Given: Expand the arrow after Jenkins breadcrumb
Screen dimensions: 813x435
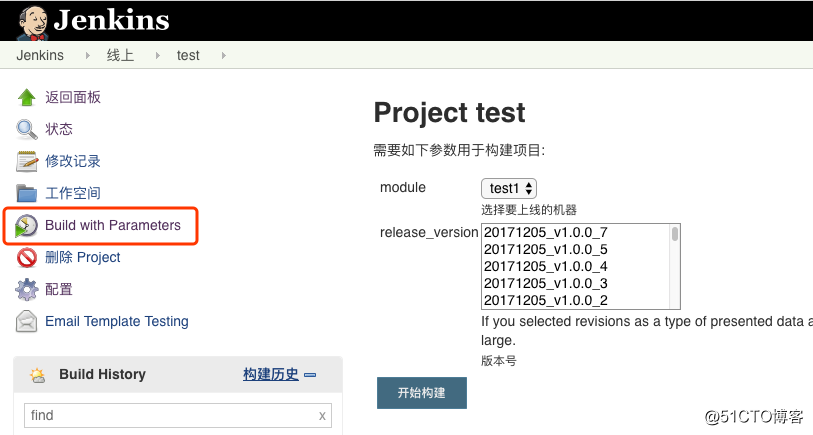Looking at the screenshot, I should pyautogui.click(x=88, y=55).
